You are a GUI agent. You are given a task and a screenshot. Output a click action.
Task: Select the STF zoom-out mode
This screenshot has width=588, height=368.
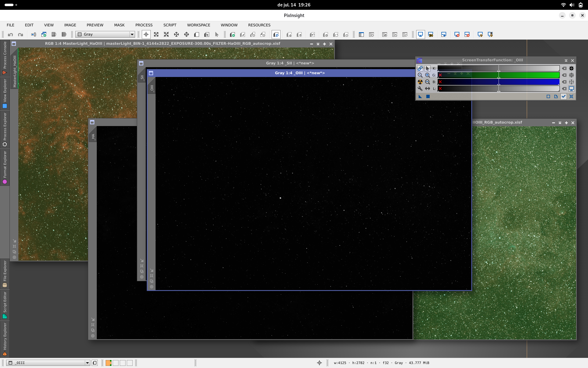[x=428, y=82]
